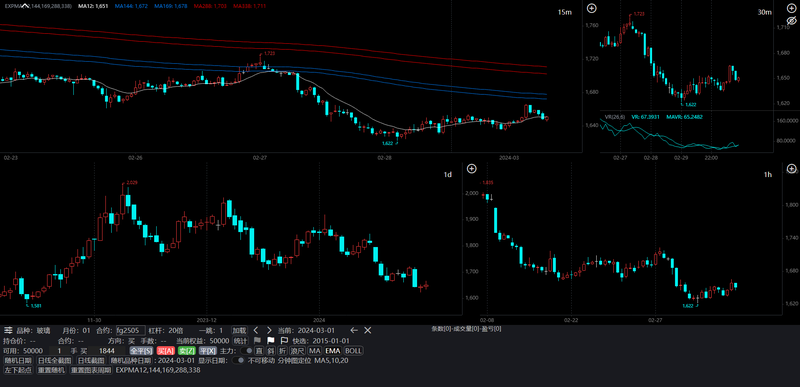
Task: Click the price field showing 1844
Action: 107,351
